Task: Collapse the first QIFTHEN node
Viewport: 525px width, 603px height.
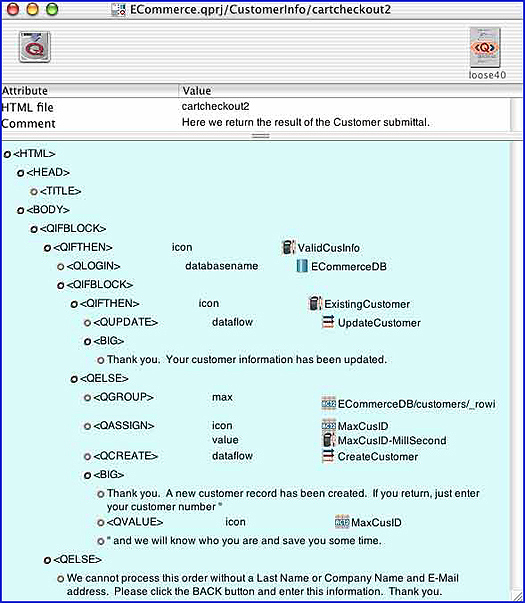Action: pos(47,248)
